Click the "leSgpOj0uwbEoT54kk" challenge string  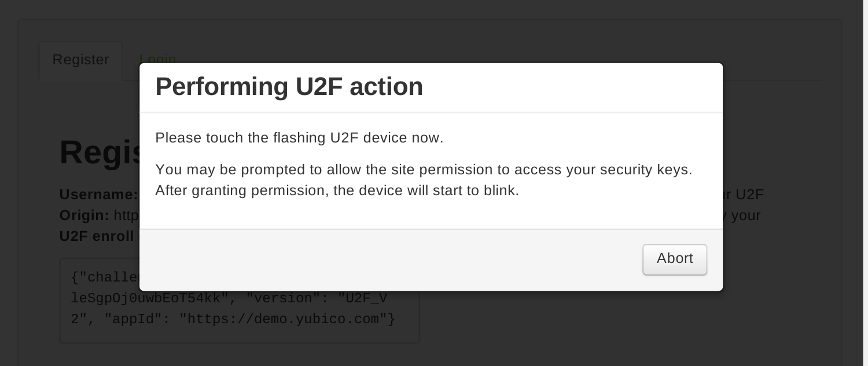tap(150, 299)
